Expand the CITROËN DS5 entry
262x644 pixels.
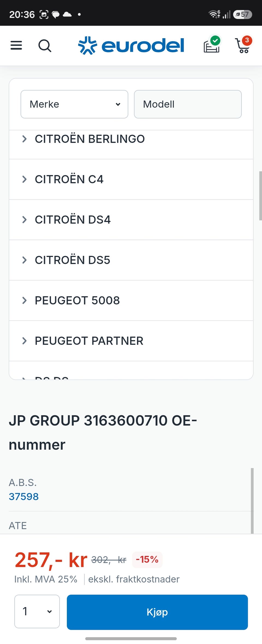(x=131, y=260)
